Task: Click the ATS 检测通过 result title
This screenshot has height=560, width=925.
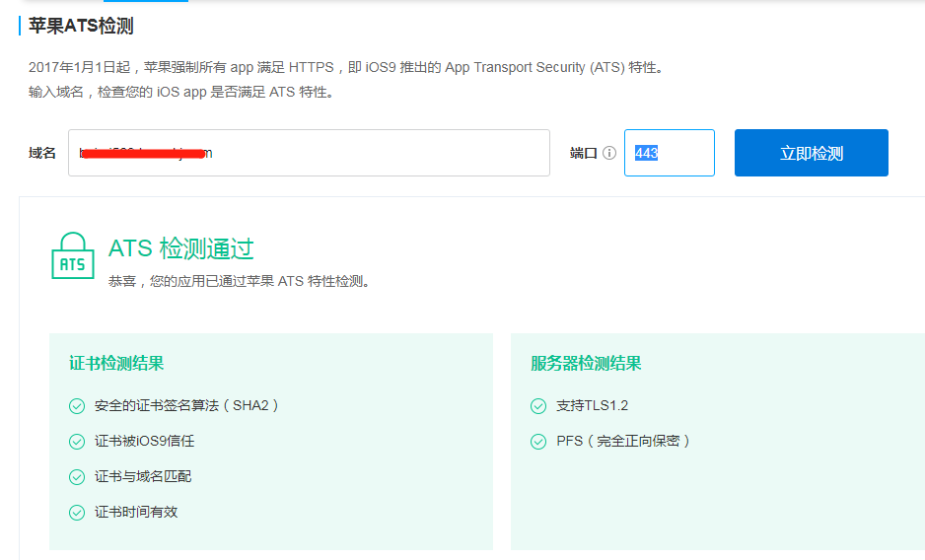Action: pos(181,248)
